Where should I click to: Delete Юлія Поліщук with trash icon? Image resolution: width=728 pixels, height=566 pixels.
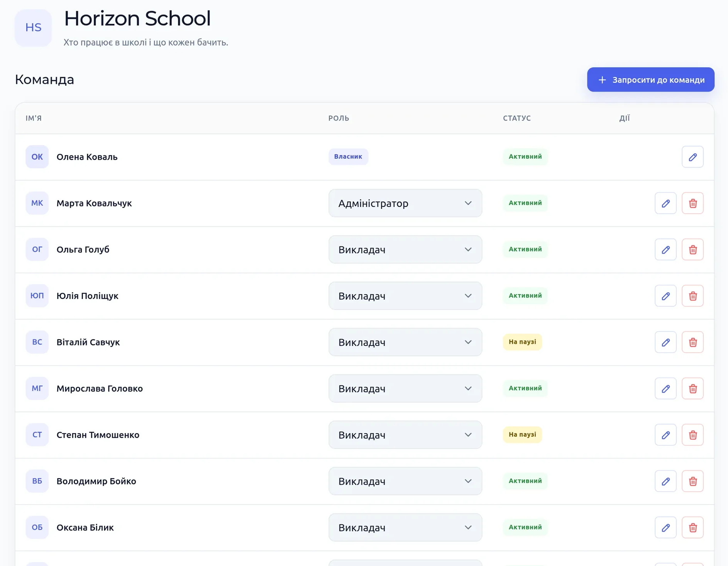pyautogui.click(x=692, y=296)
